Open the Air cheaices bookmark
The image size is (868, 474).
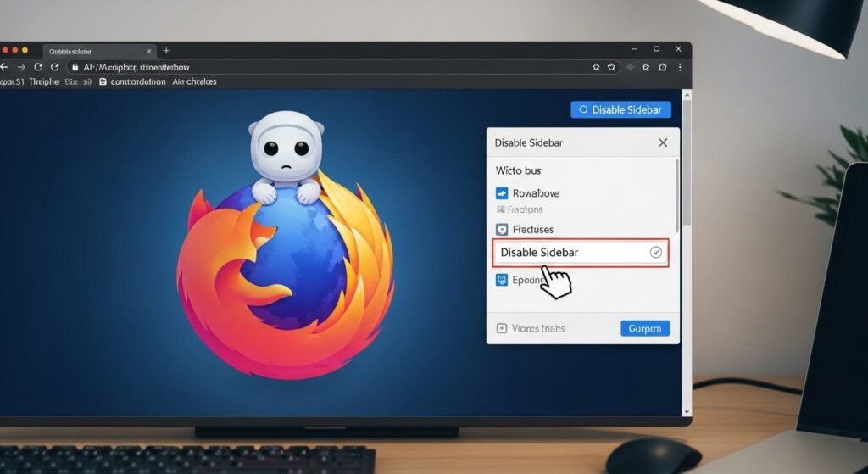pyautogui.click(x=194, y=82)
